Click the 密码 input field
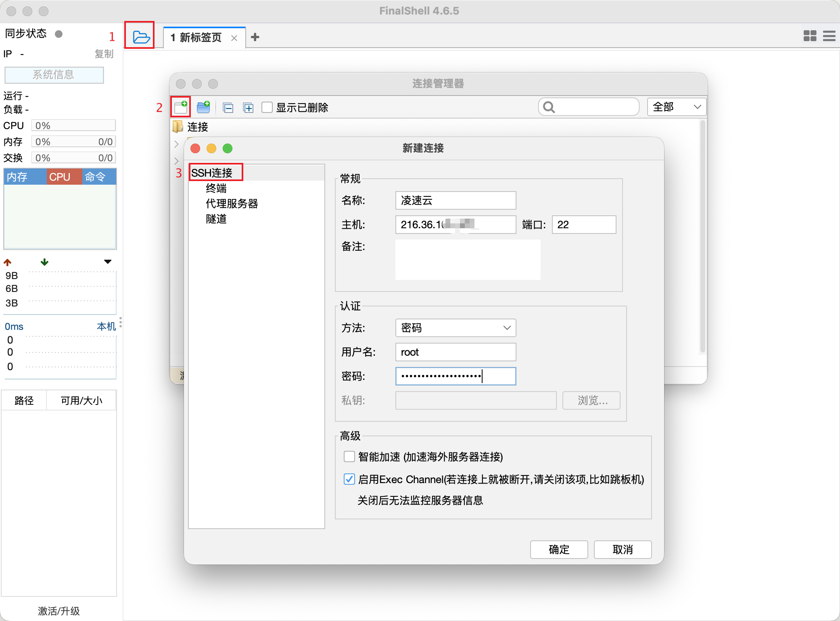840x621 pixels. coord(456,376)
